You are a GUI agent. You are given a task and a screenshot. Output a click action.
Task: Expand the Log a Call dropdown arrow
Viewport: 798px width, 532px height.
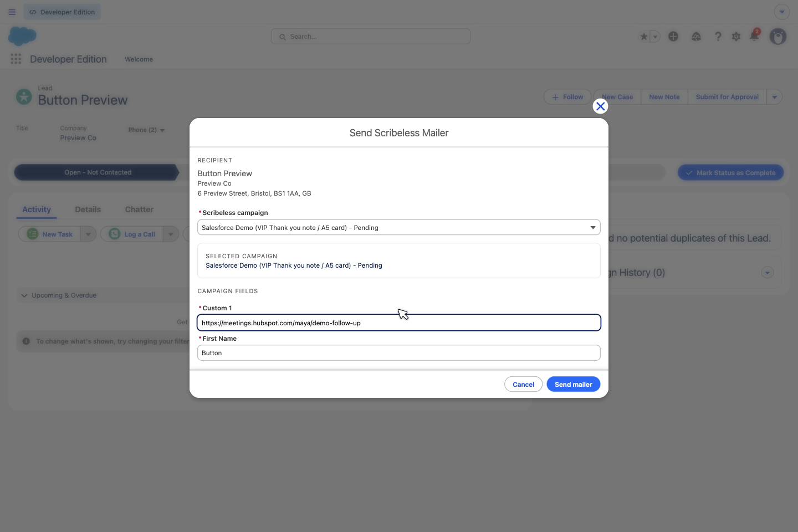pos(171,234)
